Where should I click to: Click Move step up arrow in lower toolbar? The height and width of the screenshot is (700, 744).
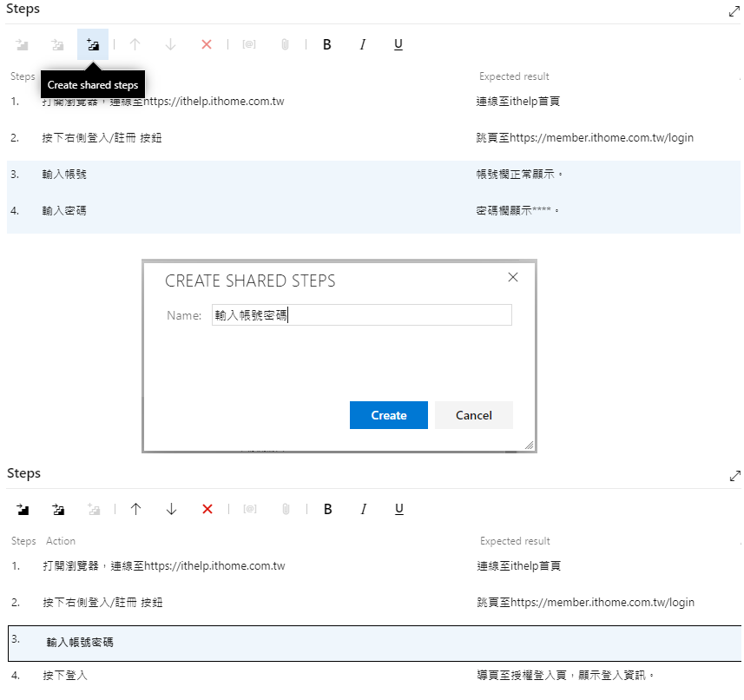pos(135,509)
